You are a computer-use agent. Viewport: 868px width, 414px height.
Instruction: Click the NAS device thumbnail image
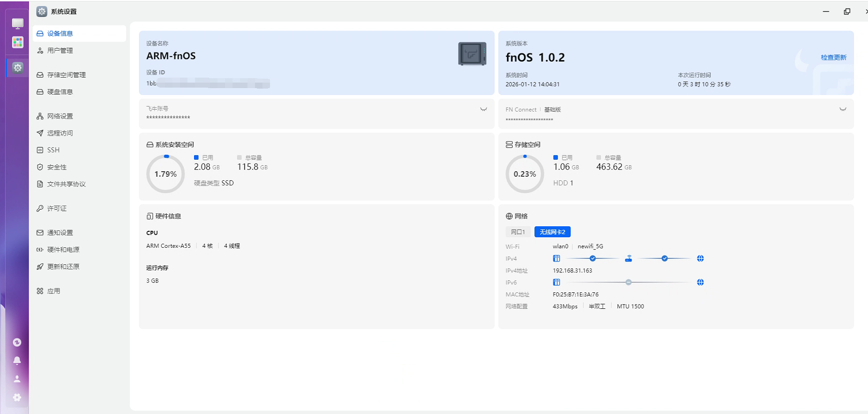point(472,54)
